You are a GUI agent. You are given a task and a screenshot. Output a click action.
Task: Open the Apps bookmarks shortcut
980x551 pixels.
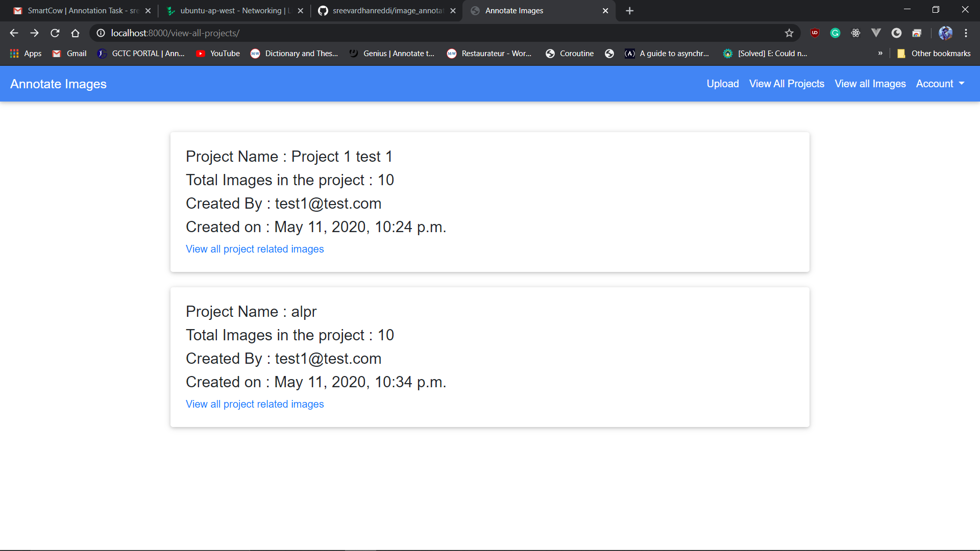coord(26,54)
